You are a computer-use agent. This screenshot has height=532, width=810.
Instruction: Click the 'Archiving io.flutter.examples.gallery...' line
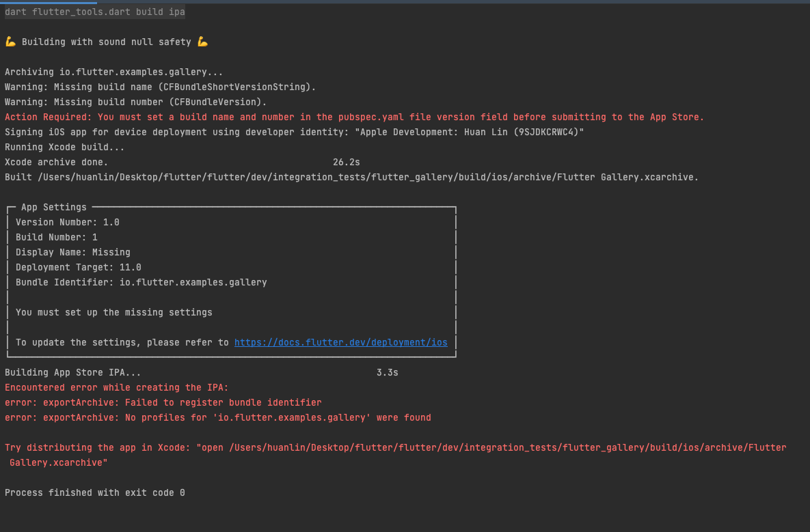113,72
